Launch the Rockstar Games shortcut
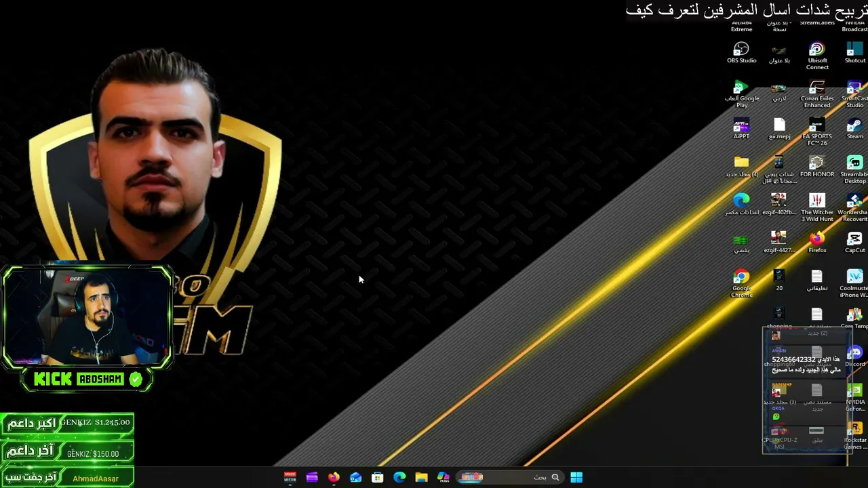 click(x=856, y=436)
